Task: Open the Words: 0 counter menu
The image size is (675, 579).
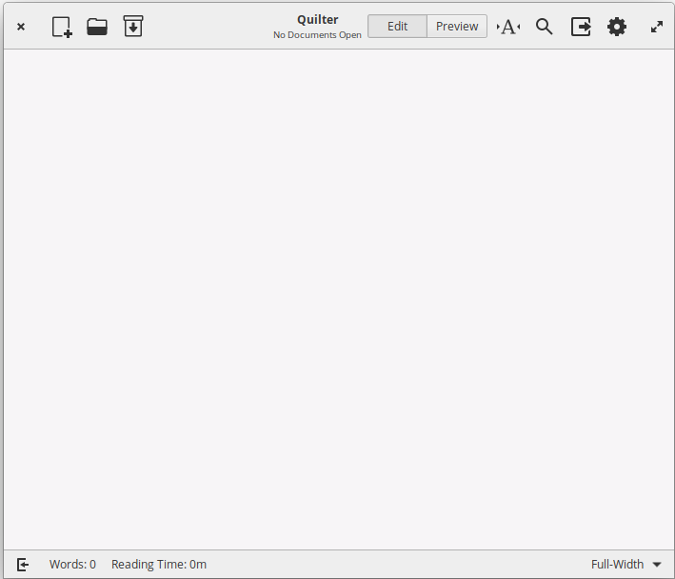Action: 73,564
